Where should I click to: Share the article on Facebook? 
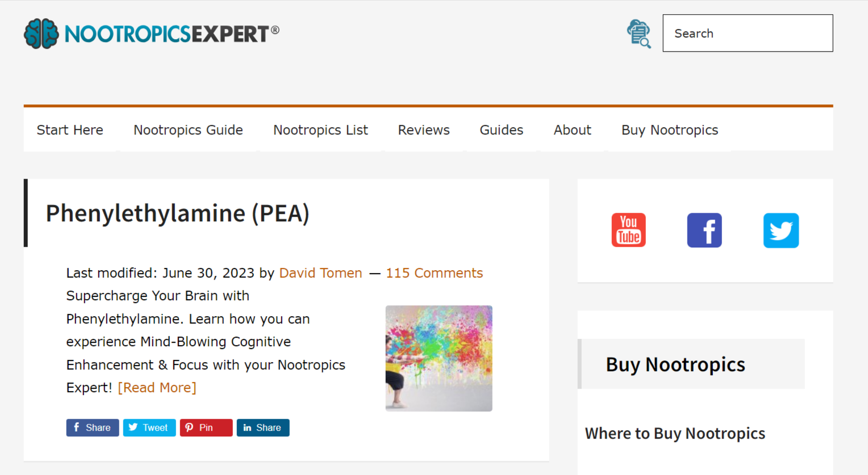tap(93, 428)
